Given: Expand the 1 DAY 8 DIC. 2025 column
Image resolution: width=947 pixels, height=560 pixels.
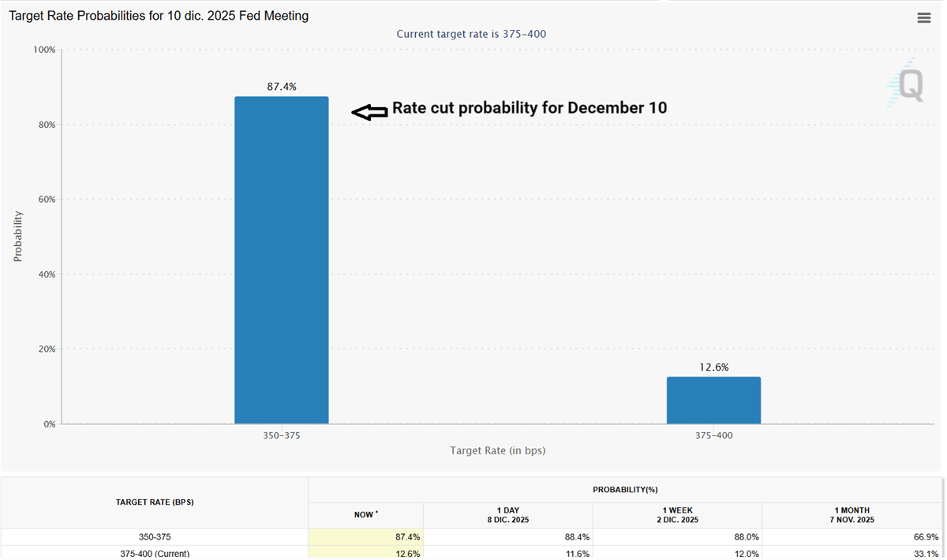Looking at the screenshot, I should click(x=507, y=514).
